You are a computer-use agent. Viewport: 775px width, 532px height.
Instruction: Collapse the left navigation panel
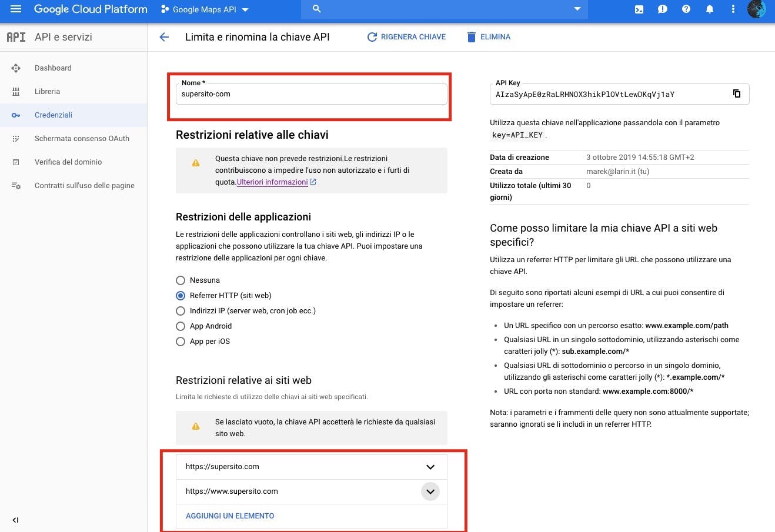click(x=15, y=520)
